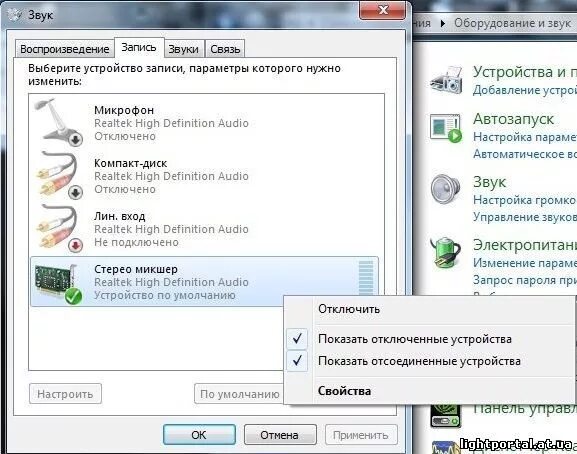The width and height of the screenshot is (577, 454).
Task: Close the Звук dialog window
Action: [383, 10]
